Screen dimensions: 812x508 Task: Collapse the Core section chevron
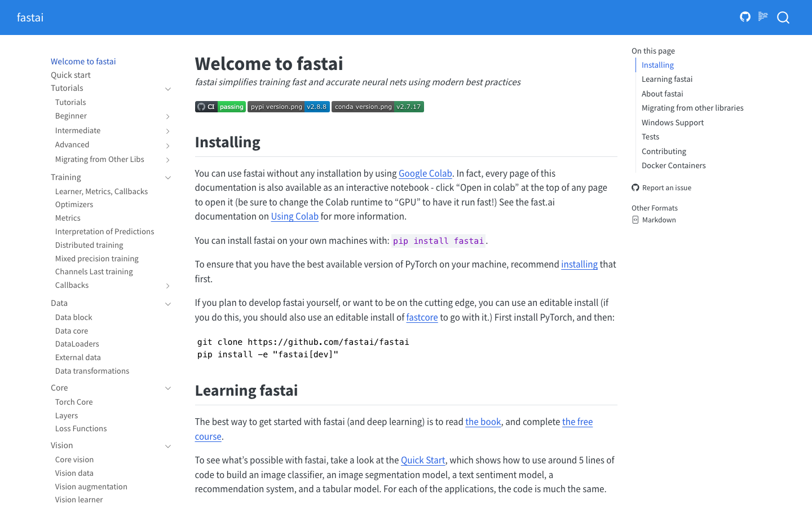coord(168,388)
